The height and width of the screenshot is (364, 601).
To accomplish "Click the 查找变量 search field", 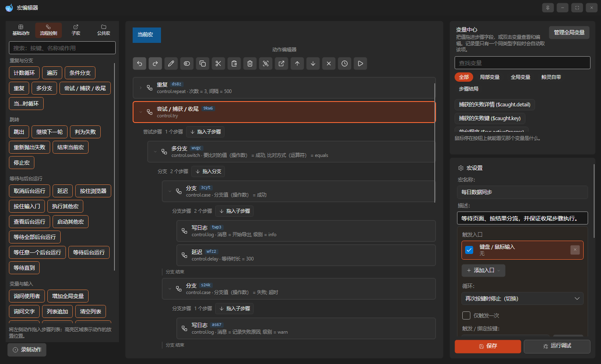I will click(523, 63).
